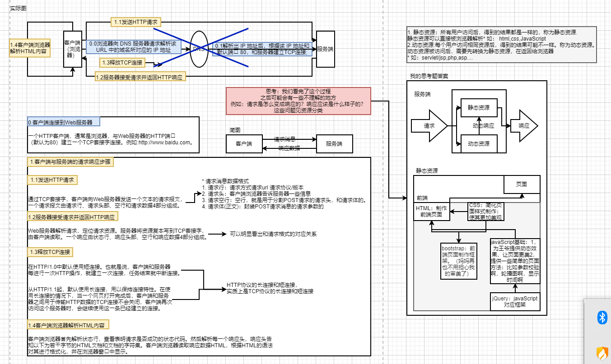This screenshot has width=611, height=364.
Task: Click the pink 思考 note box
Action: 299,101
